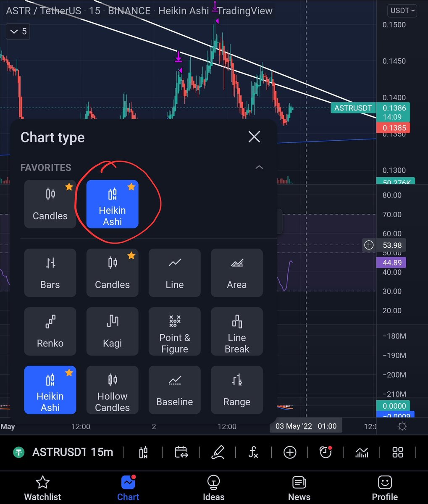Toggle the star on Candles in the full grid
The height and width of the screenshot is (504, 428).
click(131, 255)
